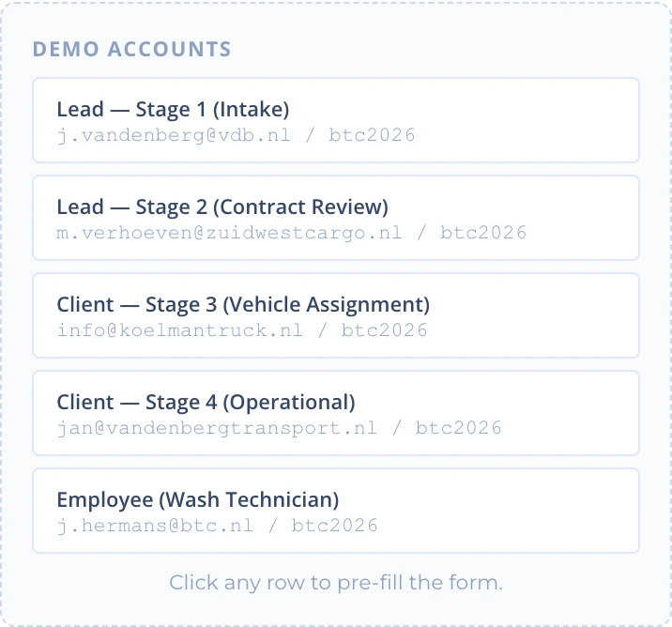Click the j.hermans@btc.nl email text
This screenshot has height=627, width=672.
pos(155,526)
